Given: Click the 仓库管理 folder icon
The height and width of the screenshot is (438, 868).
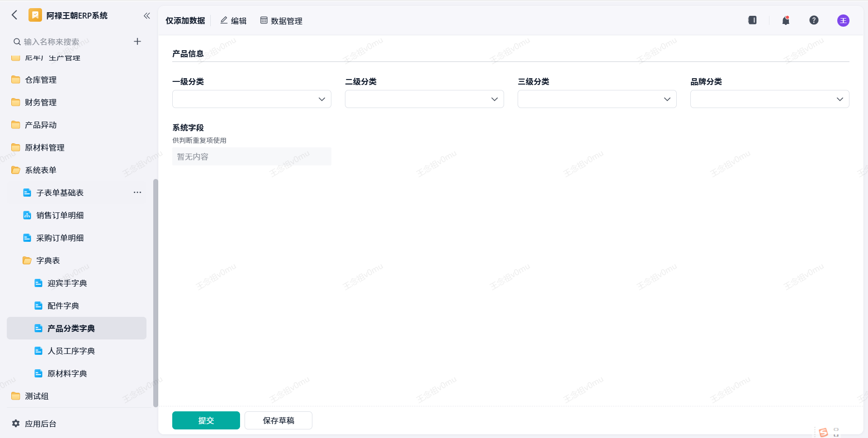Looking at the screenshot, I should [16, 80].
